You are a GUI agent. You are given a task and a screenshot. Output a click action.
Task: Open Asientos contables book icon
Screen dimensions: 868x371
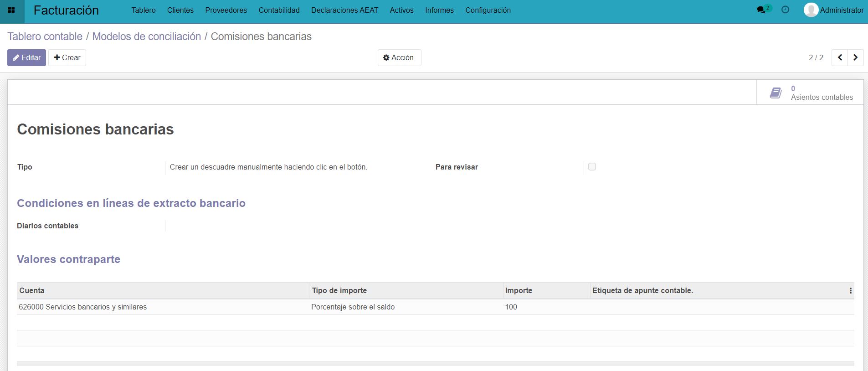[x=776, y=93]
